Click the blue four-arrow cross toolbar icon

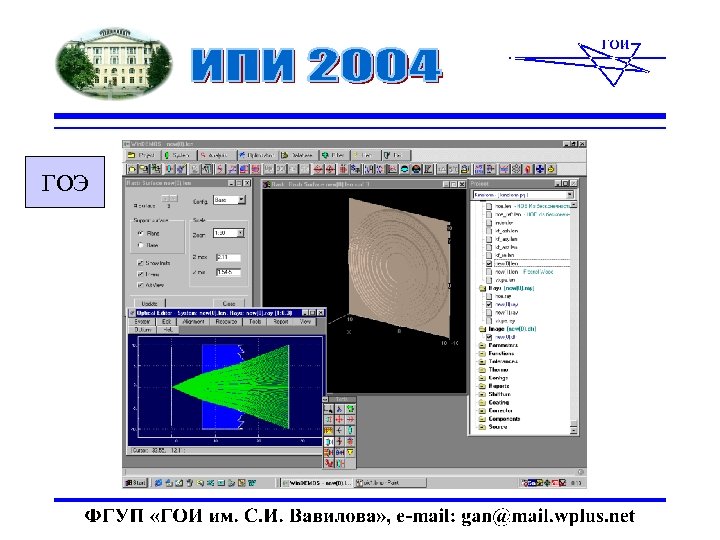(540, 169)
